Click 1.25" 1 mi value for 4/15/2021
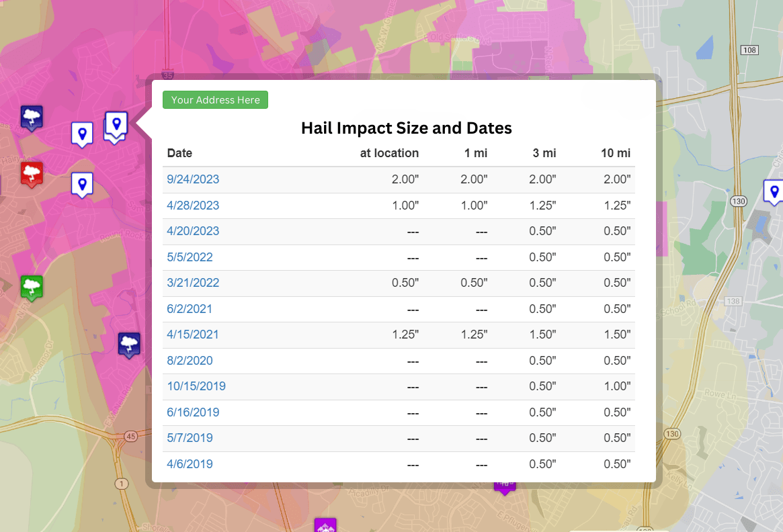 point(474,335)
